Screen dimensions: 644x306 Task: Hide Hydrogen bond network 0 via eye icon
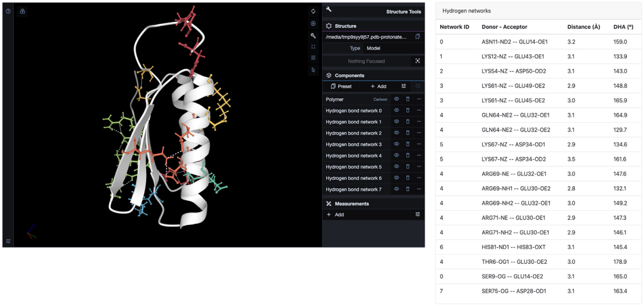point(397,110)
